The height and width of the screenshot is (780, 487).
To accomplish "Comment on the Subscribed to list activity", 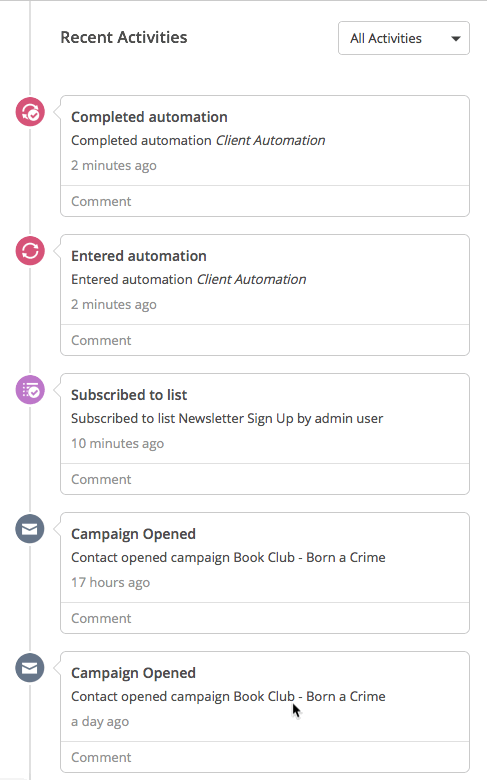I will click(x=101, y=480).
